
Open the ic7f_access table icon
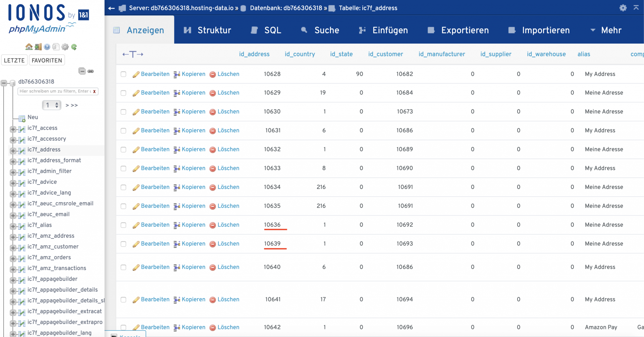tap(22, 129)
